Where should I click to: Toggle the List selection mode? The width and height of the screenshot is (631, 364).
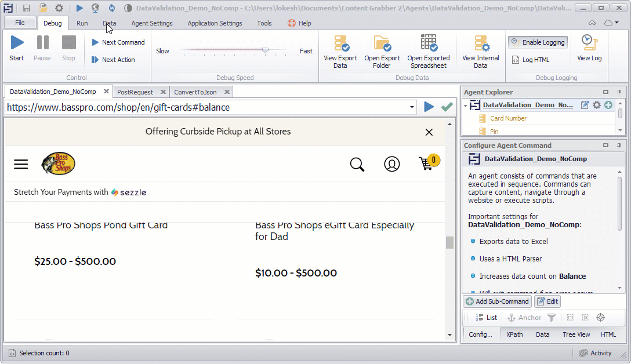pos(486,318)
